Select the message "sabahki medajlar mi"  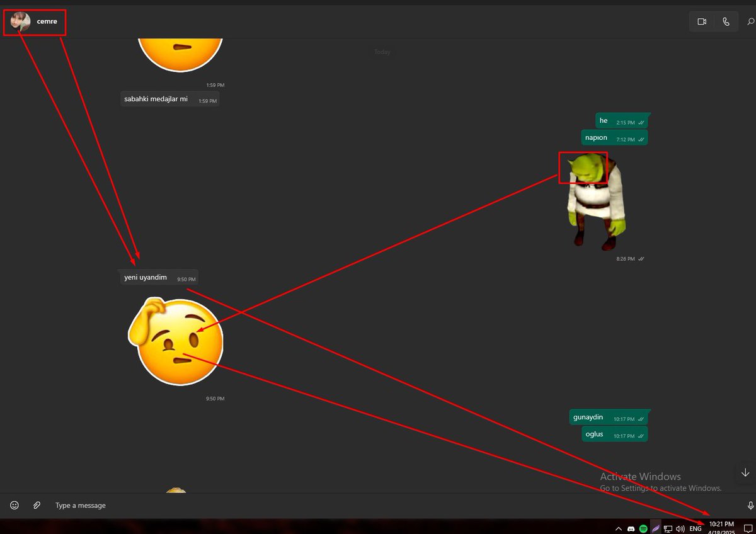(170, 99)
